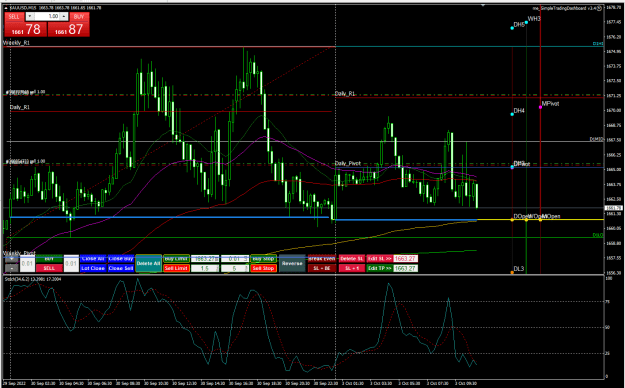The height and width of the screenshot is (388, 625).
Task: Click the Weekly_R1 level label
Action: tap(16, 43)
